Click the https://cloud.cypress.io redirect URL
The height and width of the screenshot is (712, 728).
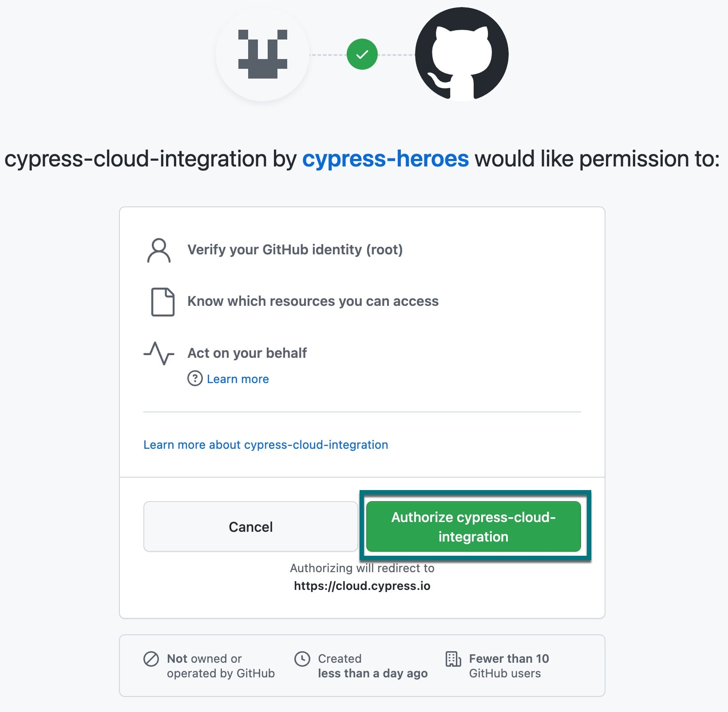[x=362, y=585]
